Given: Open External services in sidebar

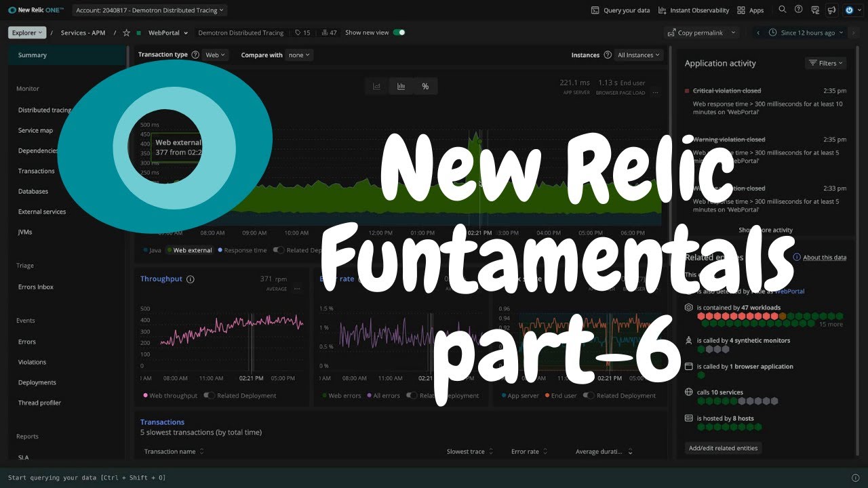Looking at the screenshot, I should (x=42, y=212).
